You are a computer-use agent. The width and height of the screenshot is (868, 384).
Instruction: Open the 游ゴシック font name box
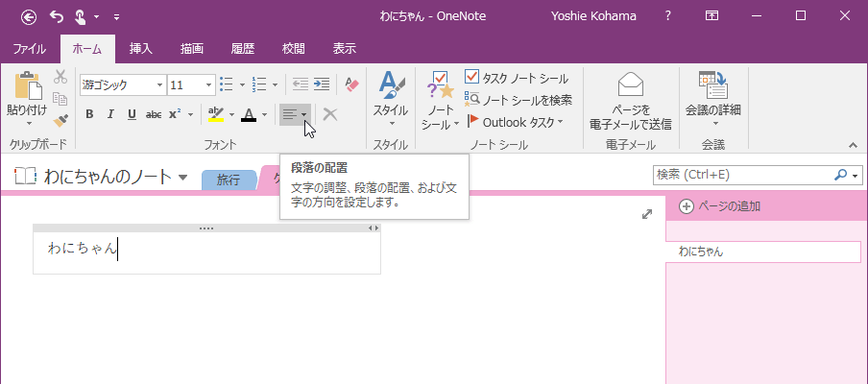[x=123, y=85]
